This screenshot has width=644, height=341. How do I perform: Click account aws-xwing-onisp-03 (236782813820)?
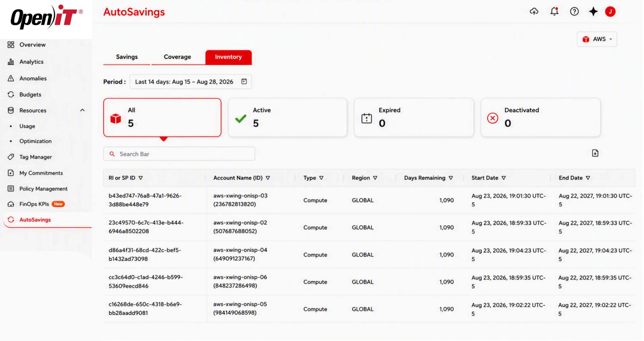(x=240, y=200)
